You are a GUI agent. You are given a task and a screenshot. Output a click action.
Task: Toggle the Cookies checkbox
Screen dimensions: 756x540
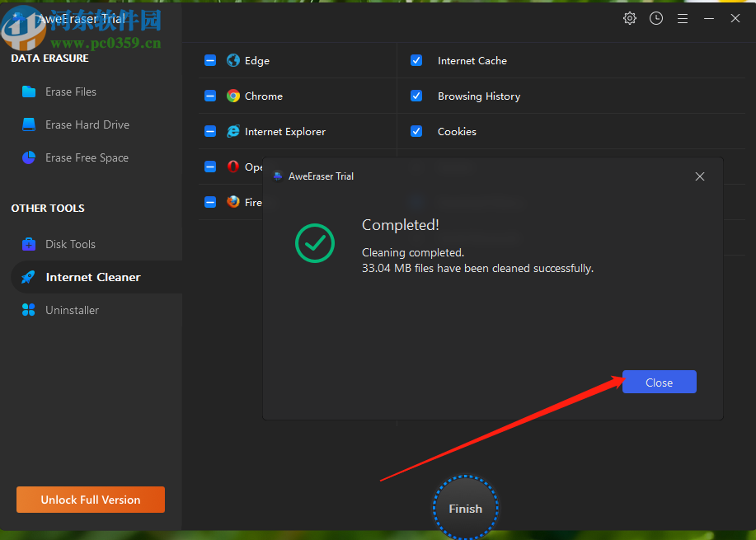[x=416, y=132]
